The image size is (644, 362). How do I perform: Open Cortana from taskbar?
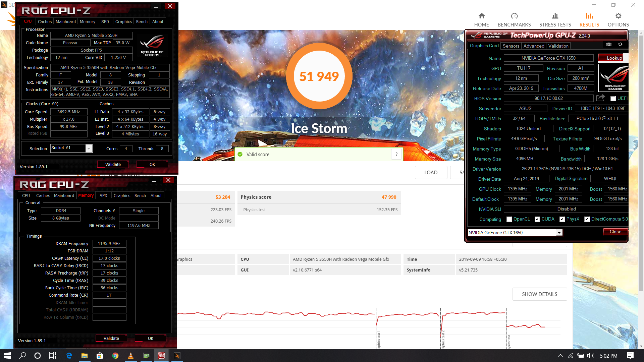(38, 356)
